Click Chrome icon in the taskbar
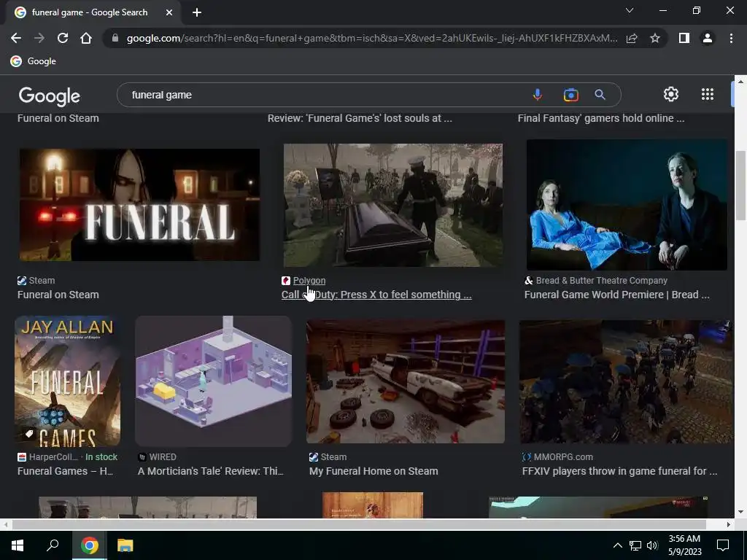The height and width of the screenshot is (560, 747). (89, 545)
